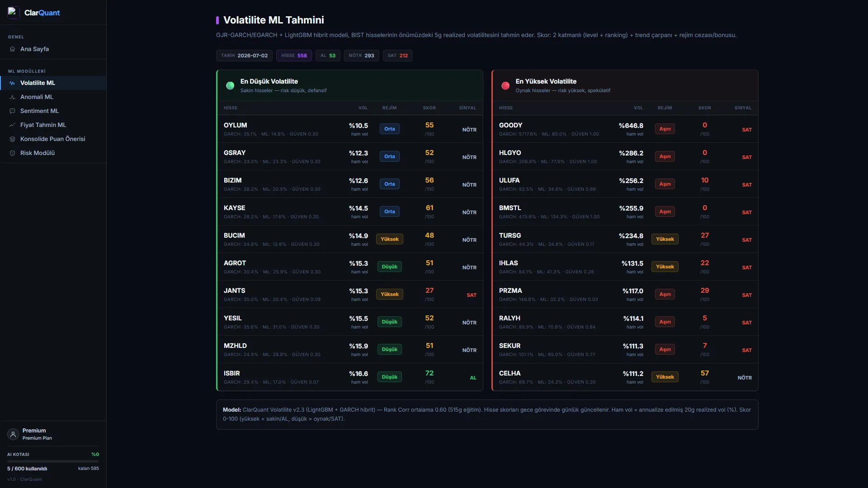Click the ClarQuant logo icon
The height and width of the screenshot is (488, 868).
click(x=13, y=12)
